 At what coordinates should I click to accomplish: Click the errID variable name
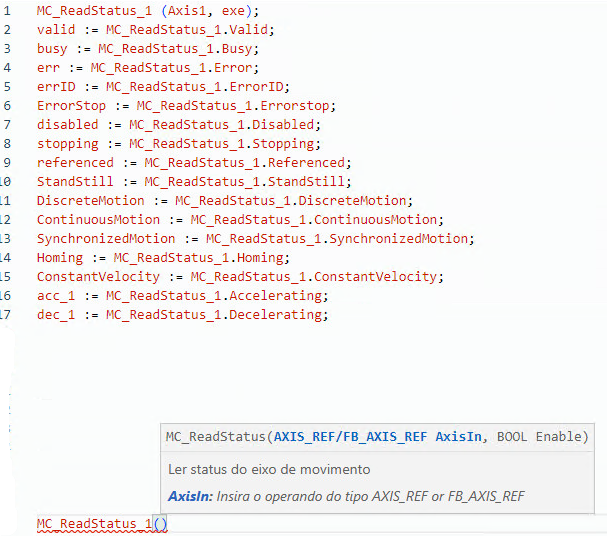click(x=56, y=87)
